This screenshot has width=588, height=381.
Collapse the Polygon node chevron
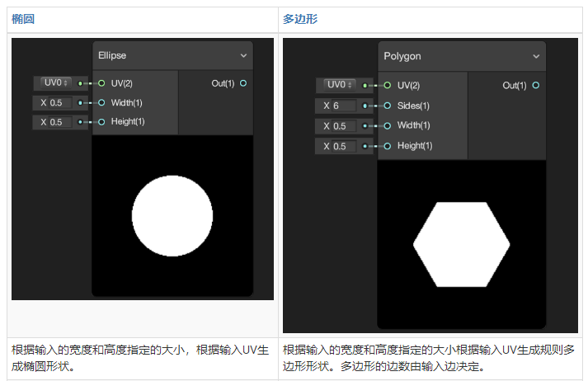pyautogui.click(x=536, y=56)
